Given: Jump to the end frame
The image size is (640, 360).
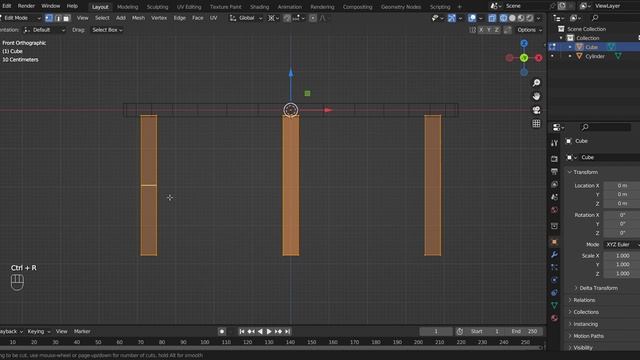Looking at the screenshot, I should pos(288,331).
